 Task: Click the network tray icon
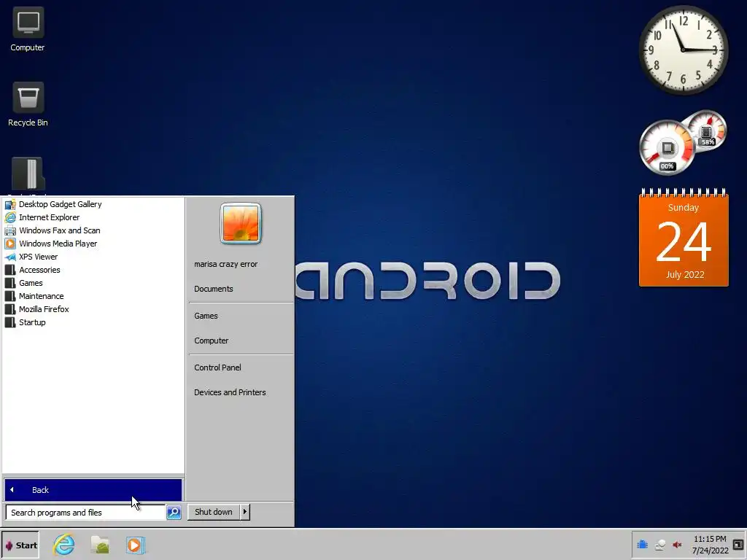(x=659, y=545)
